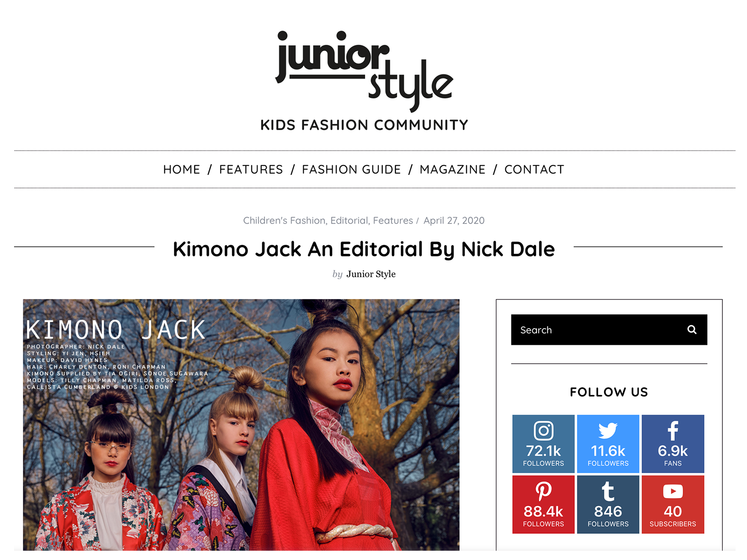This screenshot has width=747, height=560.
Task: Click the Editorial category link
Action: [x=349, y=220]
